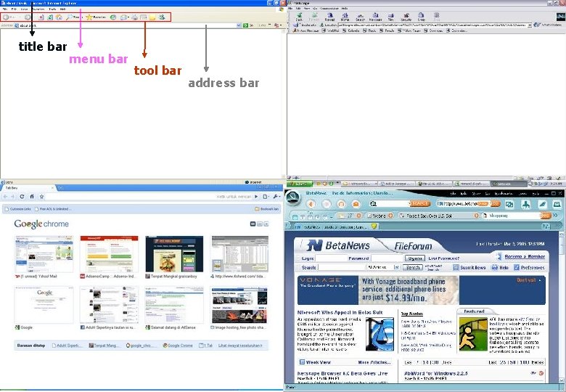Open the File menu in Internet Explorer
The height and width of the screenshot is (392, 566).
click(4, 9)
